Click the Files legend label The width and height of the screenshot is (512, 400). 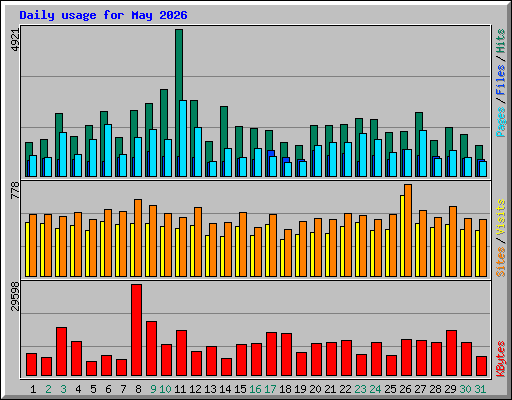[501, 80]
